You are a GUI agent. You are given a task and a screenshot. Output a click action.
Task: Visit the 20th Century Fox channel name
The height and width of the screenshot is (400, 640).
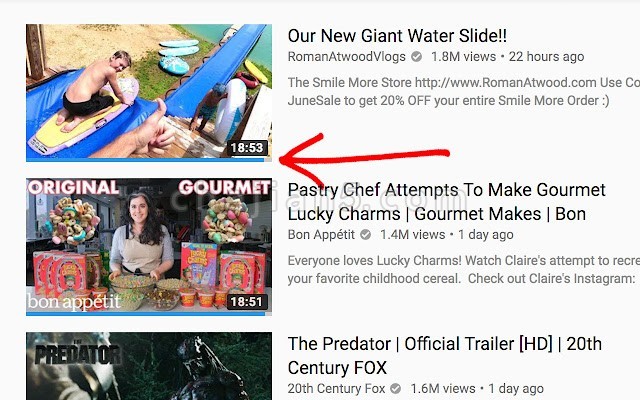pyautogui.click(x=336, y=389)
